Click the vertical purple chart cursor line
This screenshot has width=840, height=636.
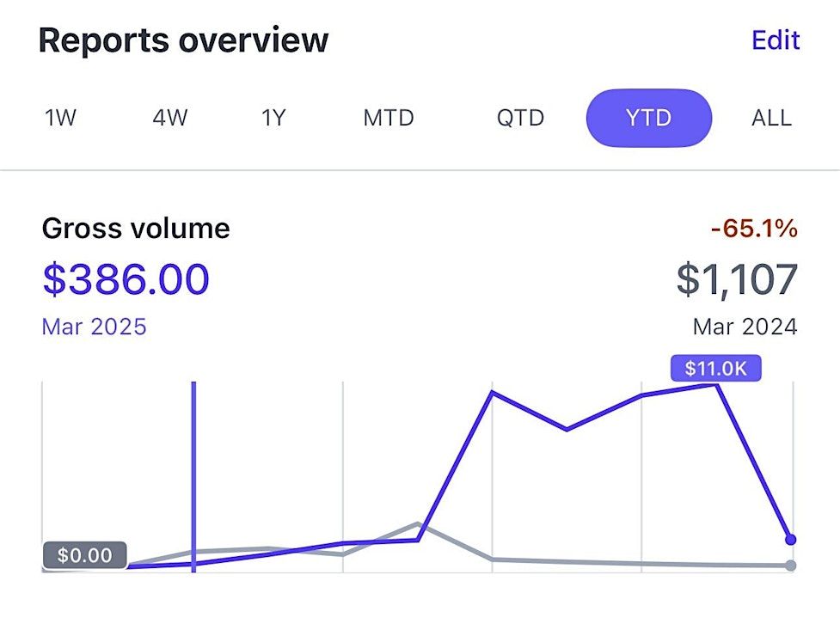click(x=194, y=473)
